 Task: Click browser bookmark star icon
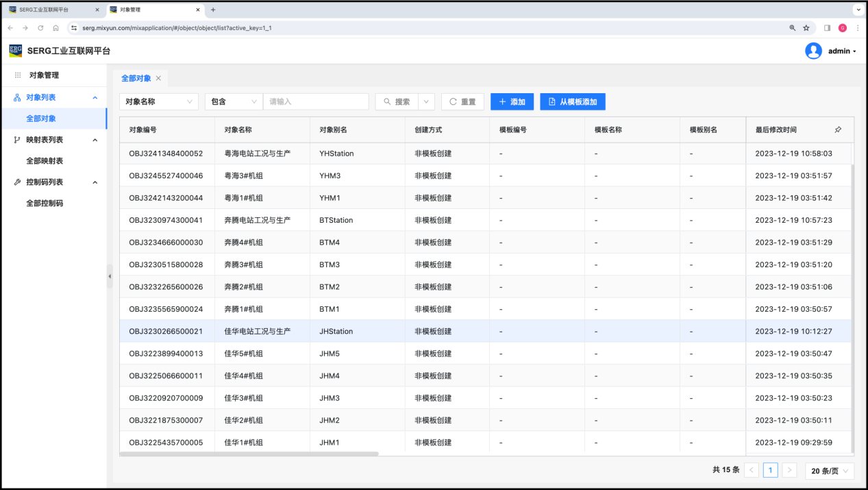tap(806, 28)
